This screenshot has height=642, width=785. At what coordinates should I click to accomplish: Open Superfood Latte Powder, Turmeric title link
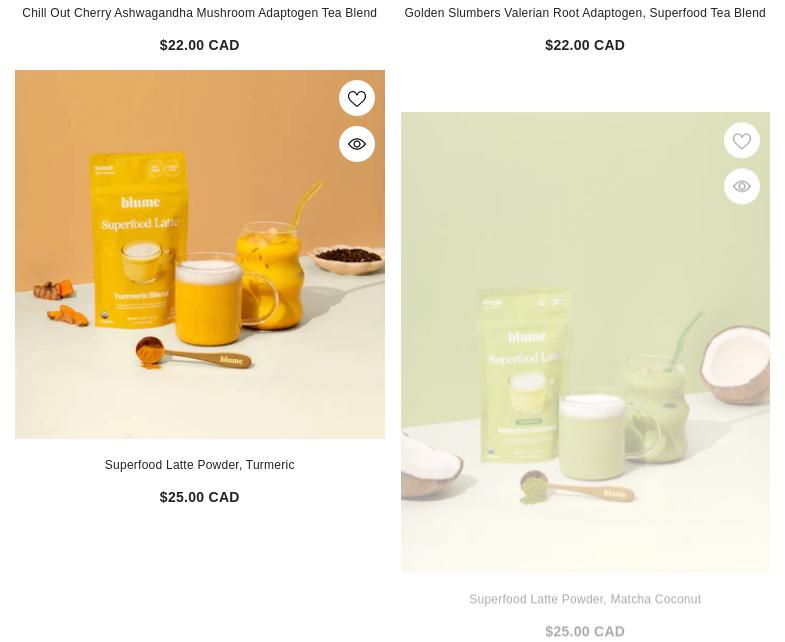199,465
